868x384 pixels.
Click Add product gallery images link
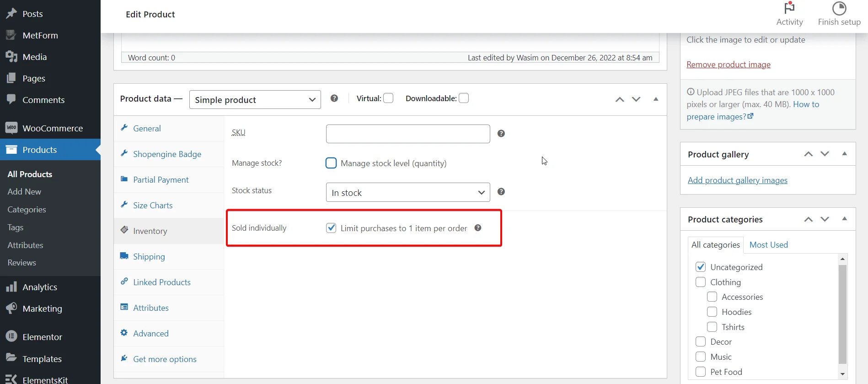[738, 180]
